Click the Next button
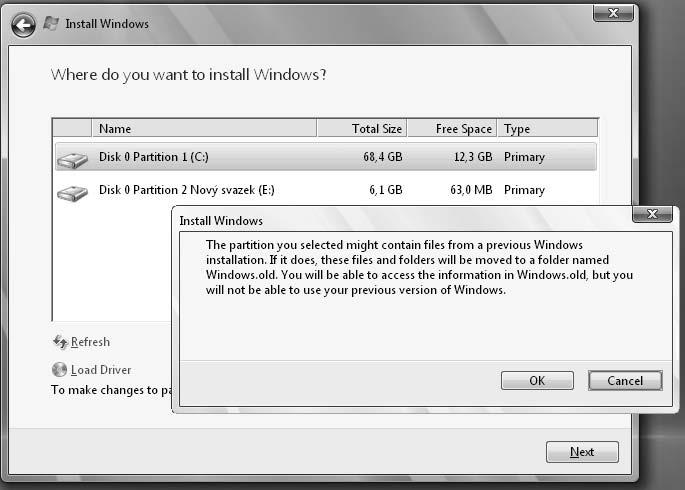Viewport: 685px width, 490px height. coord(582,452)
